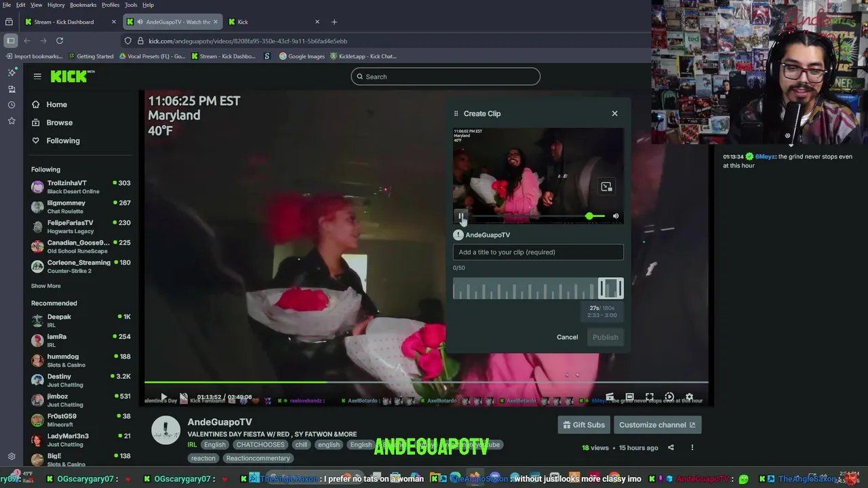Open lilgmommey channel avatar
The image size is (868, 488).
[37, 207]
